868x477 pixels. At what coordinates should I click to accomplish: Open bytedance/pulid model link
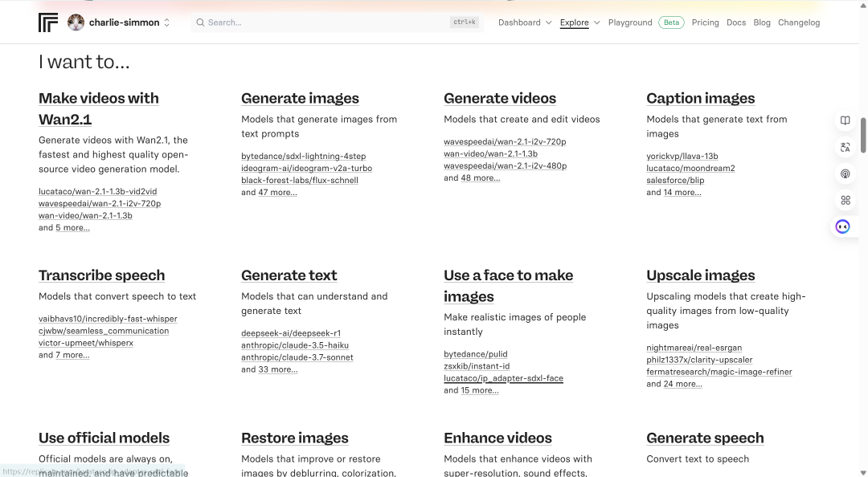click(476, 354)
